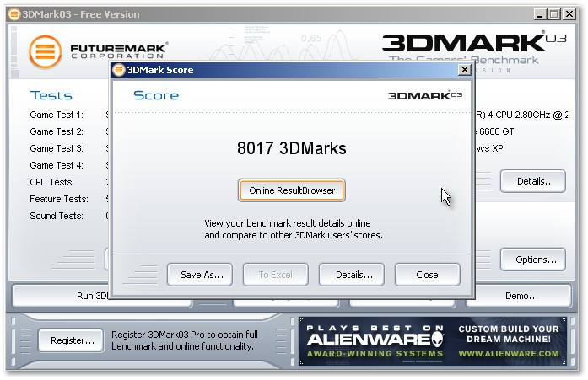
Task: Click the WWW.ALIENWARE.COM link text
Action: click(x=509, y=354)
